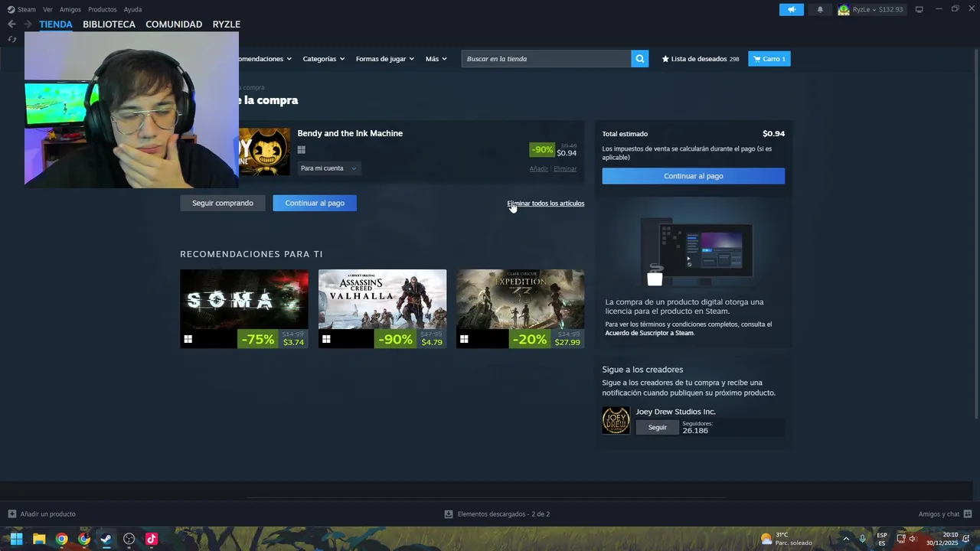Click the taskbar clock and date
Image resolution: width=980 pixels, height=551 pixels.
click(942, 539)
